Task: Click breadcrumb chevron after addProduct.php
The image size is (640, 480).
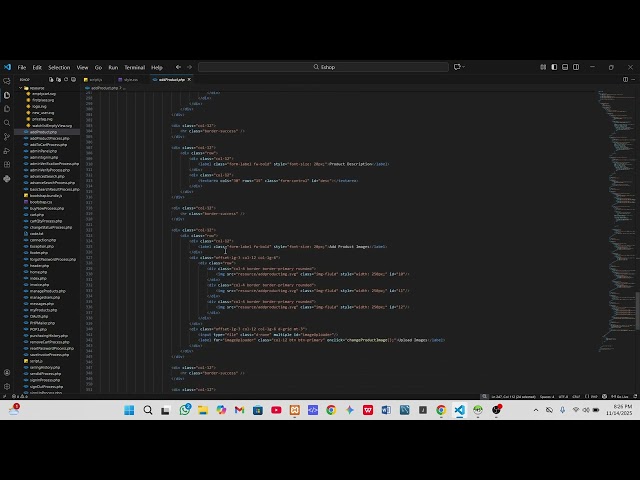Action: tap(120, 88)
